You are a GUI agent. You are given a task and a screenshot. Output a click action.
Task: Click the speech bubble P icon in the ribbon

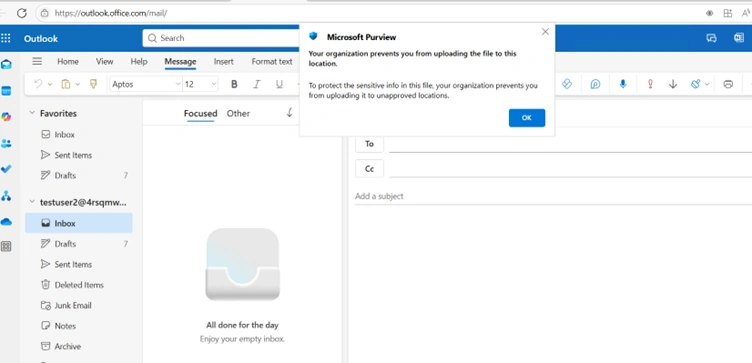pyautogui.click(x=595, y=84)
